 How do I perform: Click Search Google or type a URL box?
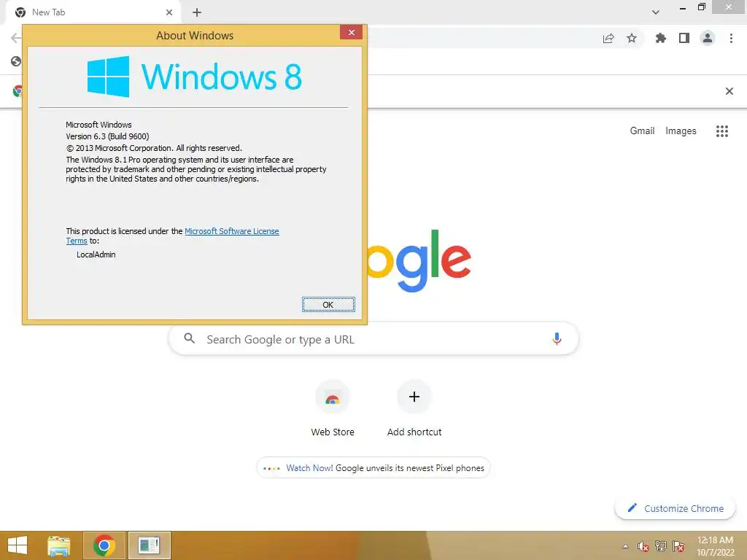tap(373, 339)
